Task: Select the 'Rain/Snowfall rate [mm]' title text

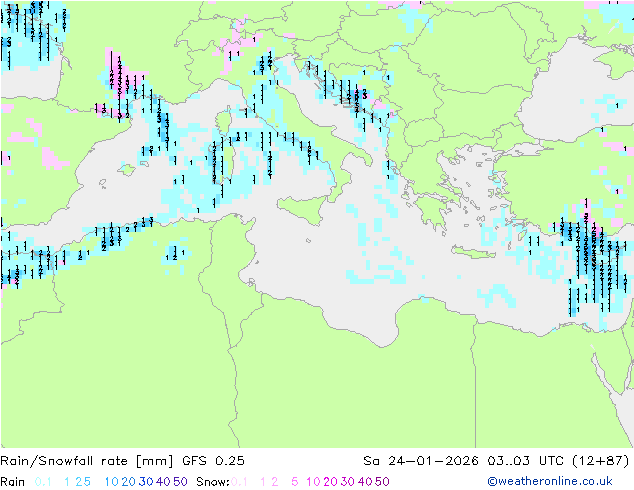Action: pos(87,461)
